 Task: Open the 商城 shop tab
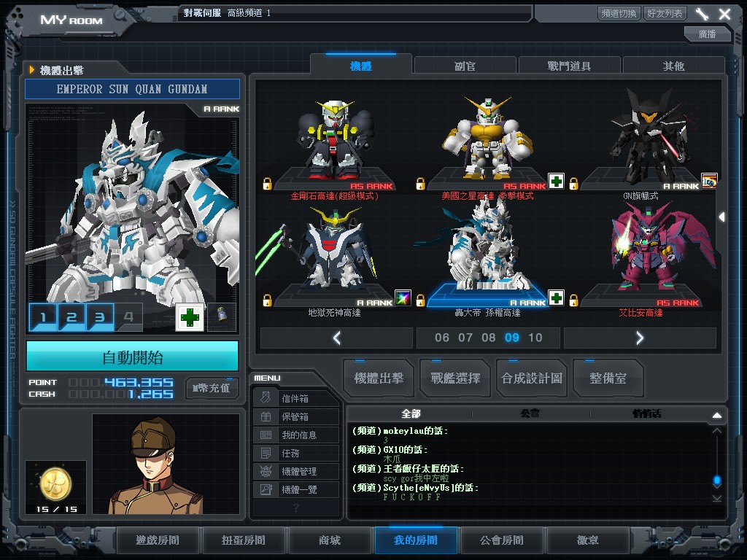coord(330,540)
